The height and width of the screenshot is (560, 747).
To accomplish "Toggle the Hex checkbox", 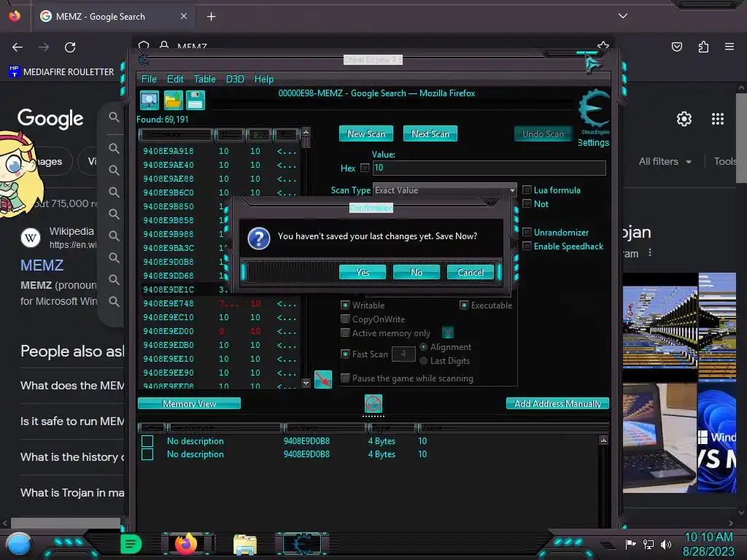I will click(365, 168).
